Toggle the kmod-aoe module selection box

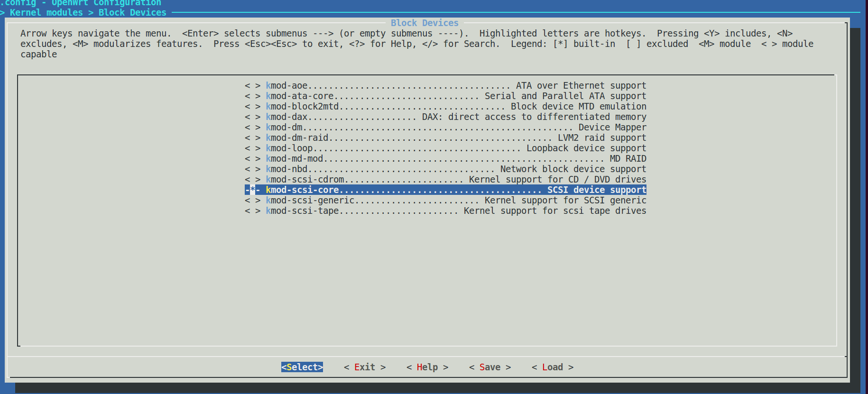pyautogui.click(x=253, y=86)
